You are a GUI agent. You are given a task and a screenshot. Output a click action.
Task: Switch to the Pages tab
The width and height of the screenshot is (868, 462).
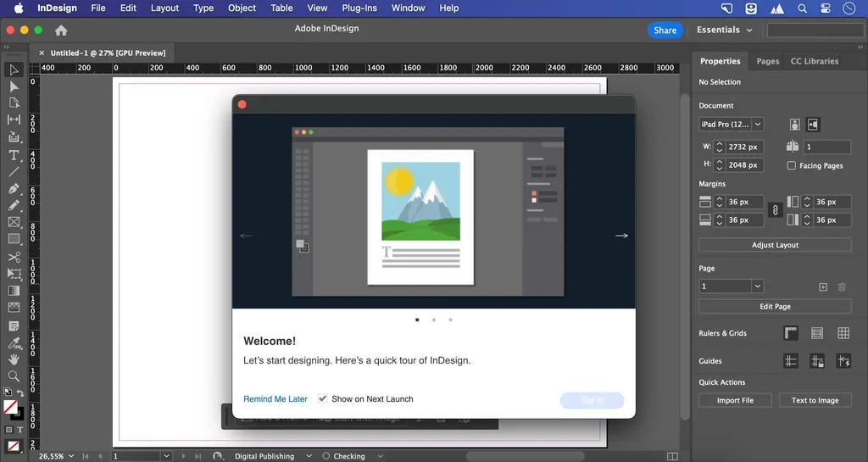pyautogui.click(x=768, y=61)
